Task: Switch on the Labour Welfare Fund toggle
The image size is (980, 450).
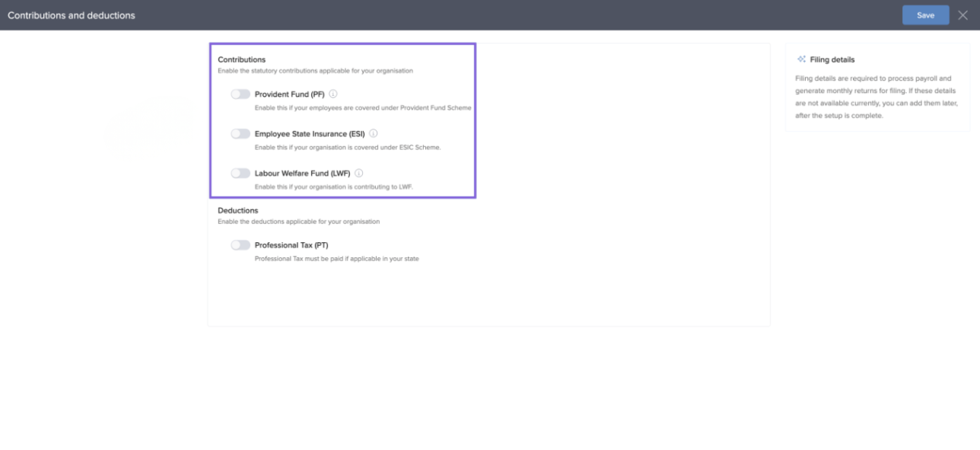Action: coord(240,174)
